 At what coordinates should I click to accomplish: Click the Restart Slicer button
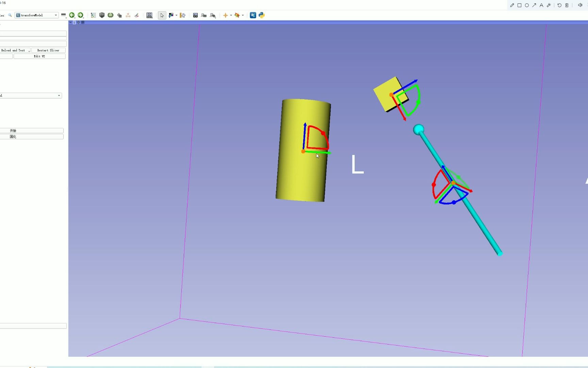(x=48, y=50)
